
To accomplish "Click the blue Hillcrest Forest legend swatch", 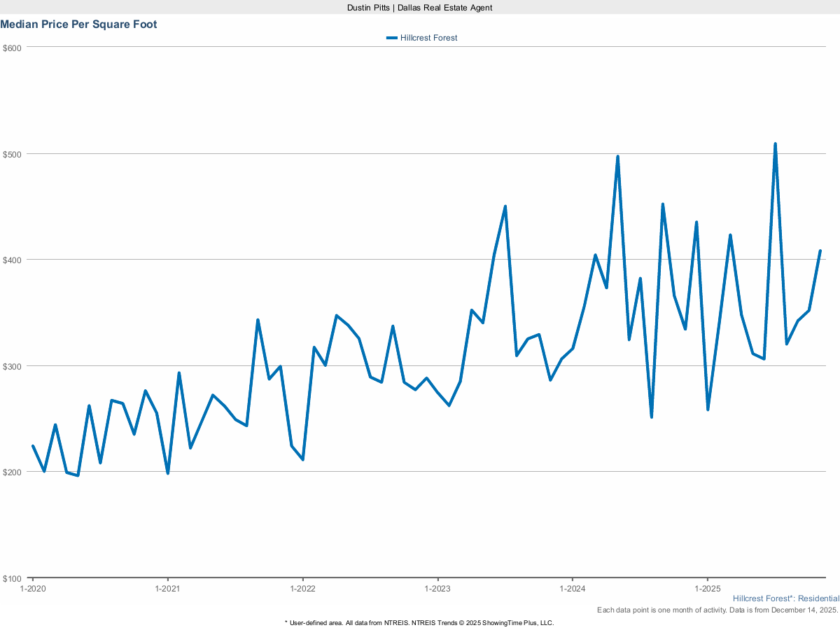I will [x=392, y=38].
